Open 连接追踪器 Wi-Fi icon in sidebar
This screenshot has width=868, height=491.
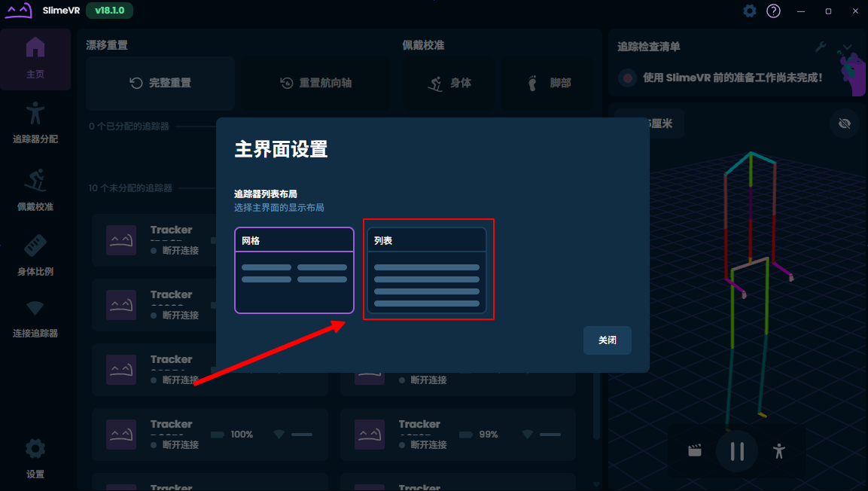coord(35,318)
